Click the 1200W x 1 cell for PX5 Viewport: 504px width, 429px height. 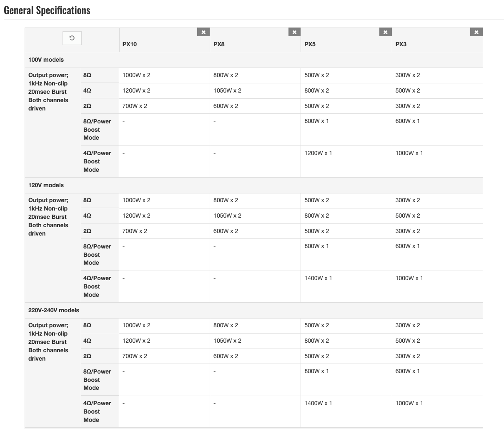318,153
